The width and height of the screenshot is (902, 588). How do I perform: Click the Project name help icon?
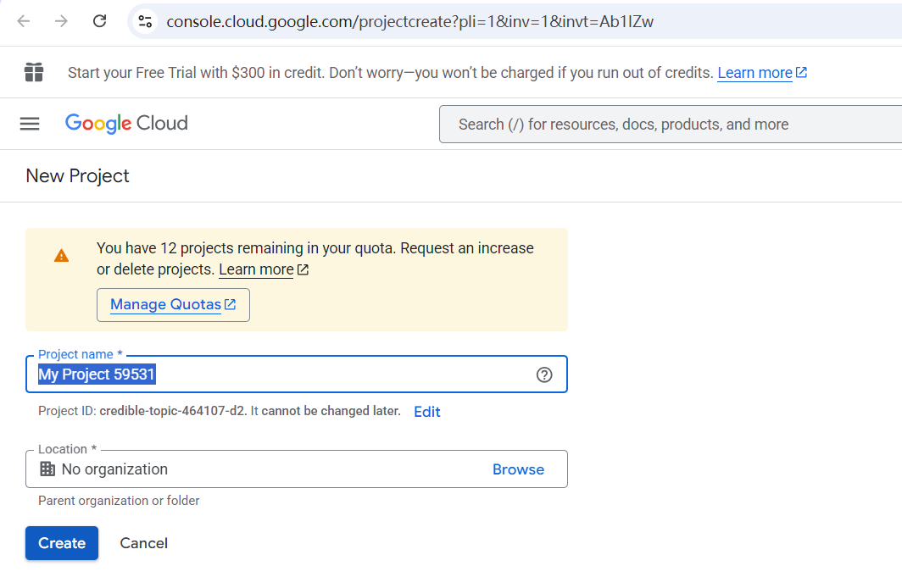click(x=544, y=374)
